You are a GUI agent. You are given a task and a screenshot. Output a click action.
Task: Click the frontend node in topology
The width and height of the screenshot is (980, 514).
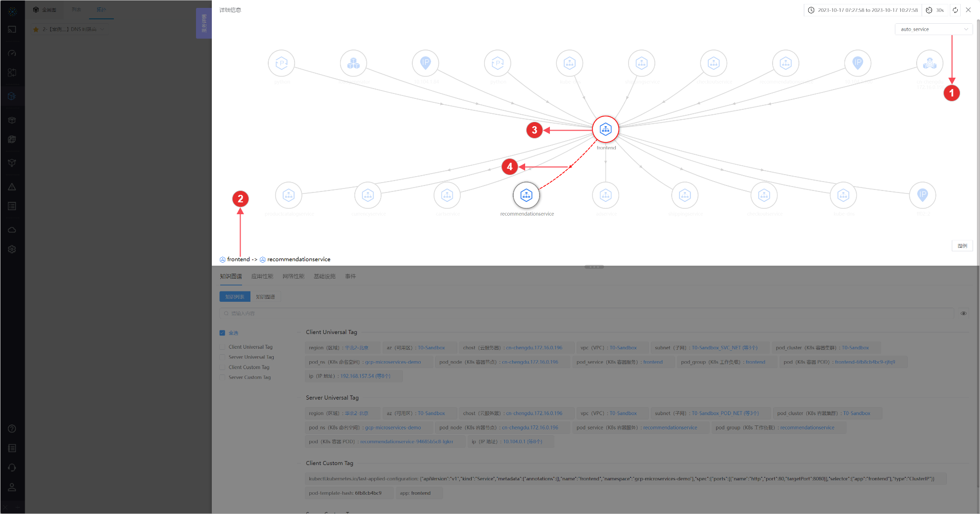pos(605,130)
